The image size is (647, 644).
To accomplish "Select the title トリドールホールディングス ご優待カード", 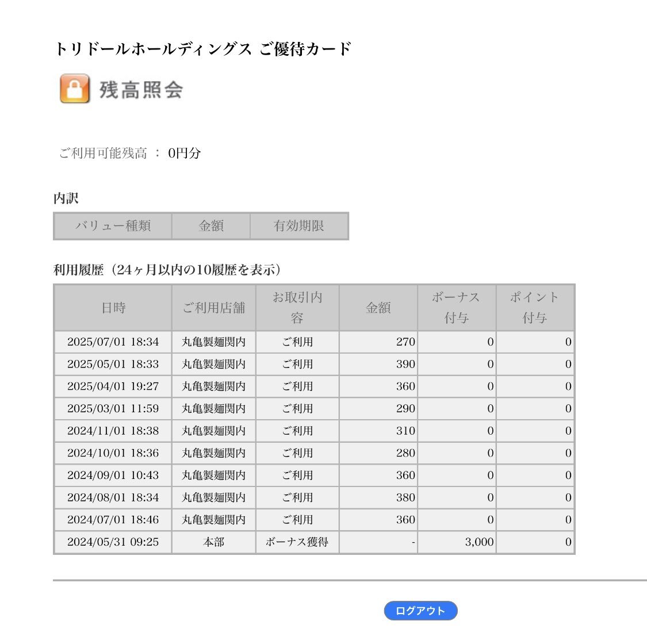I will pyautogui.click(x=202, y=49).
